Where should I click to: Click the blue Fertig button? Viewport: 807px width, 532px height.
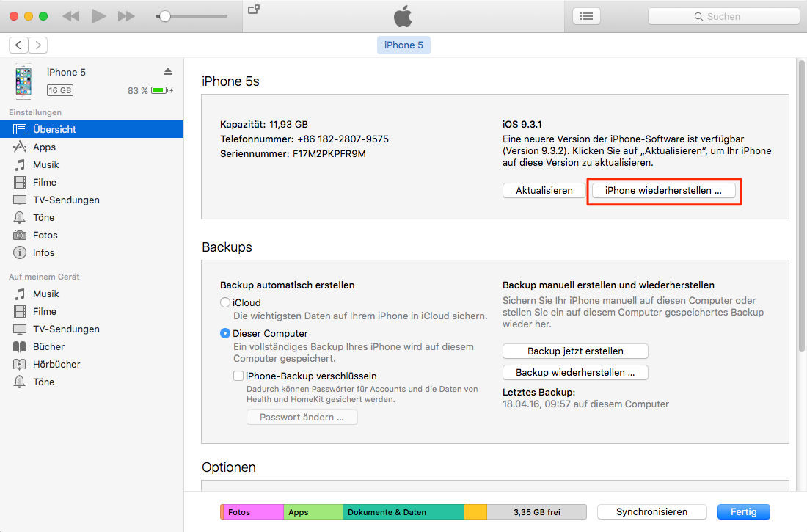click(744, 512)
